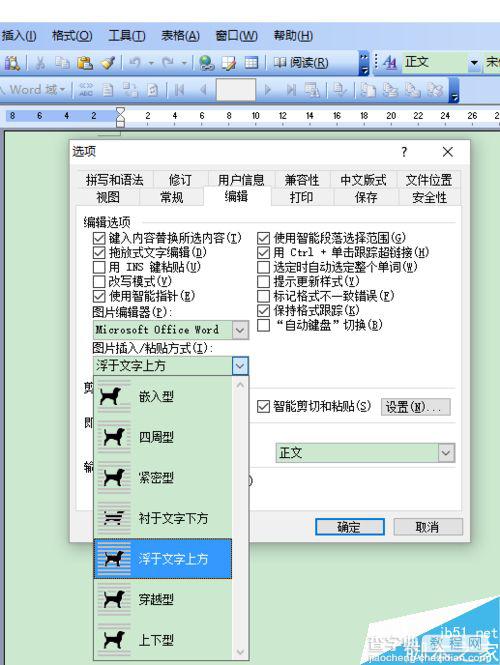Go to next record arrow in mail merge toolbar

(x=268, y=90)
